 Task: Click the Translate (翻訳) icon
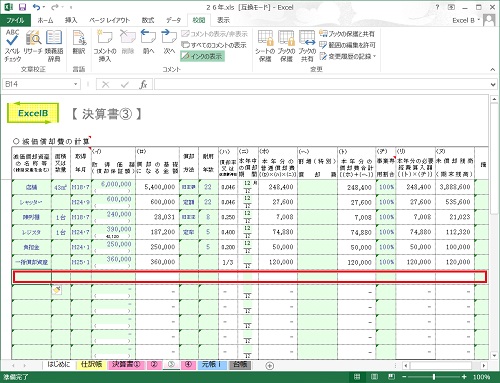pos(79,43)
